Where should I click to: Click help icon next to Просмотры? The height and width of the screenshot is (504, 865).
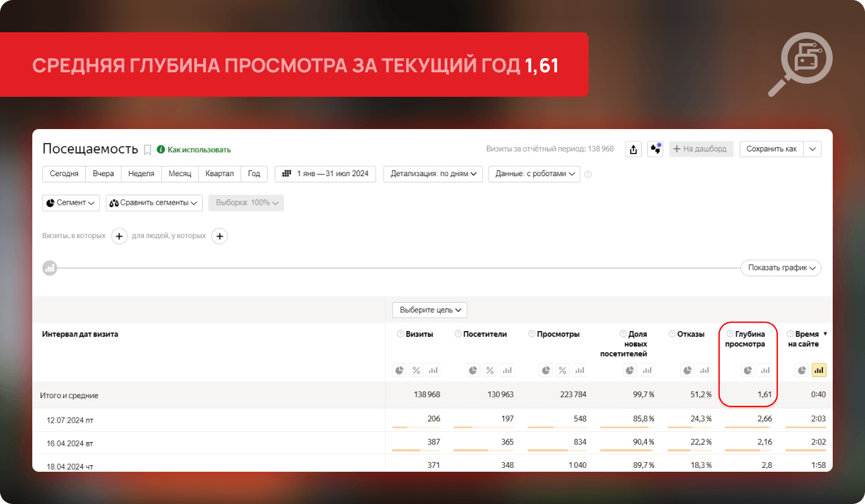tap(531, 334)
